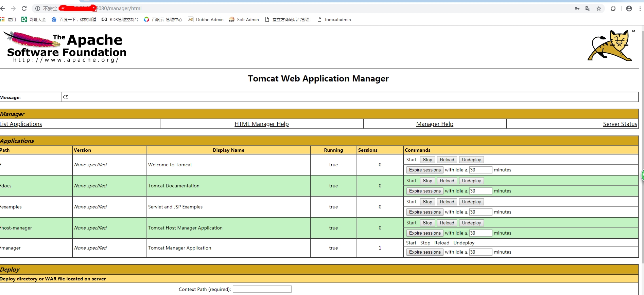644x295 pixels.
Task: Reload the page with the refresh icon
Action: tap(24, 8)
